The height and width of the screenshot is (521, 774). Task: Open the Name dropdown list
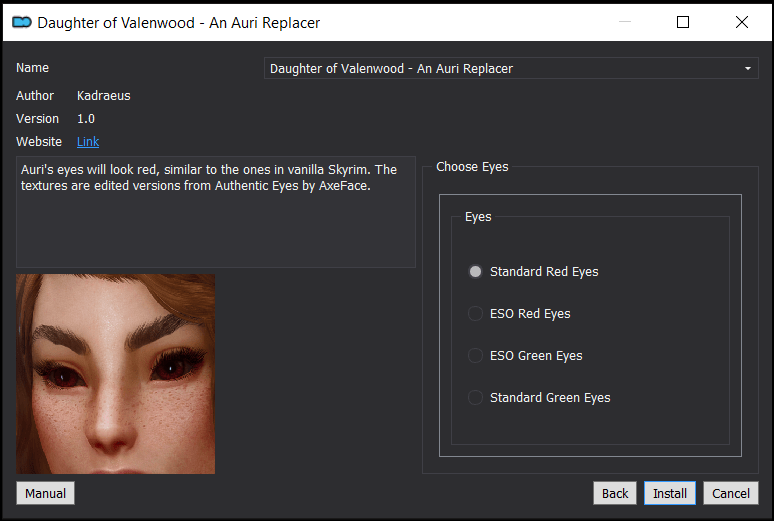click(x=511, y=68)
